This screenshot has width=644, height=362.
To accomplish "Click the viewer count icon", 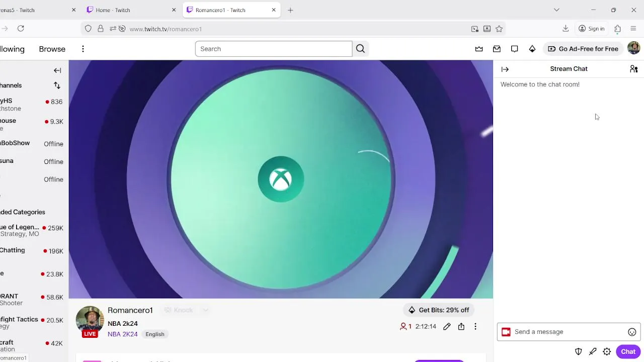I will (403, 327).
